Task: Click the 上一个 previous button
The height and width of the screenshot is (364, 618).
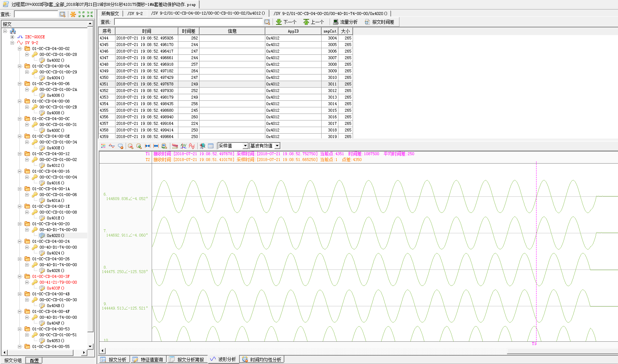Action: click(x=314, y=22)
